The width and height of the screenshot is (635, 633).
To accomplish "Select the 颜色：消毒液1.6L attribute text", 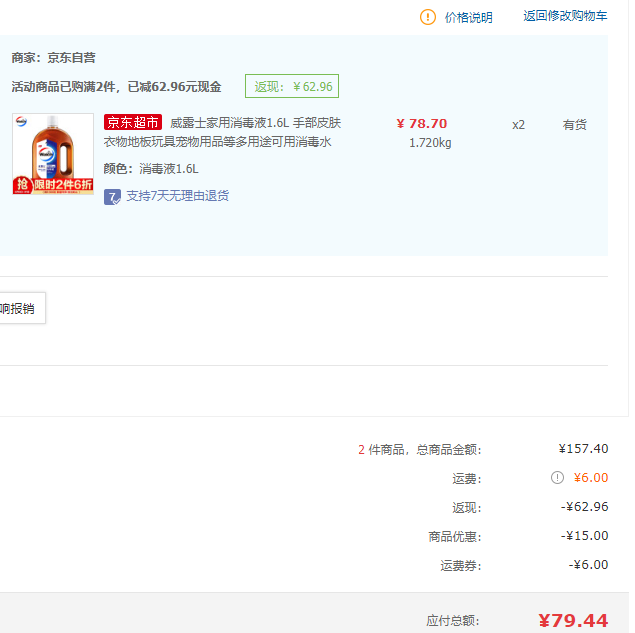I will tap(151, 169).
